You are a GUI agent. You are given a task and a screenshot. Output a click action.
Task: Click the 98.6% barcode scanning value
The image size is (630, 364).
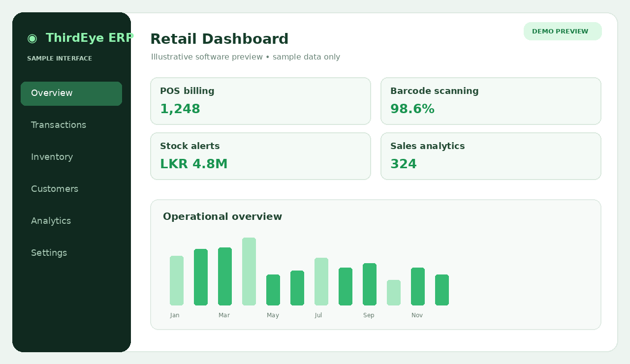pyautogui.click(x=412, y=109)
